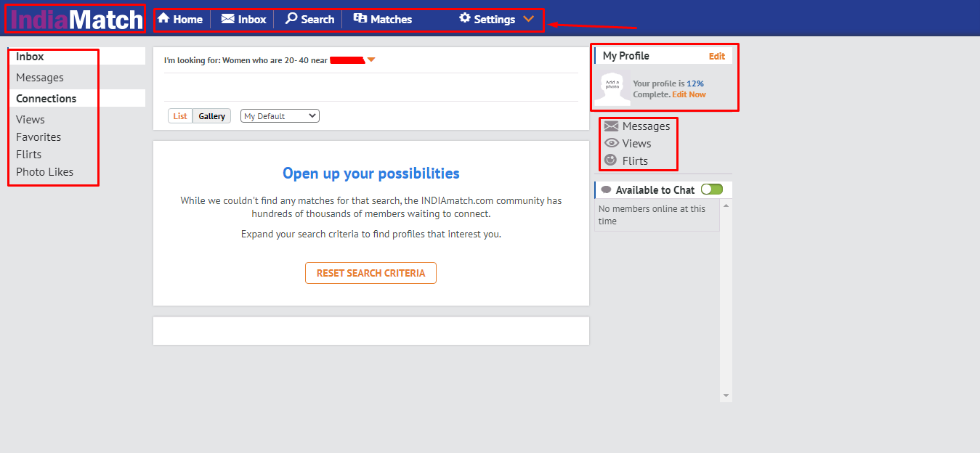
Task: Open Photo Likes in left sidebar
Action: click(45, 172)
